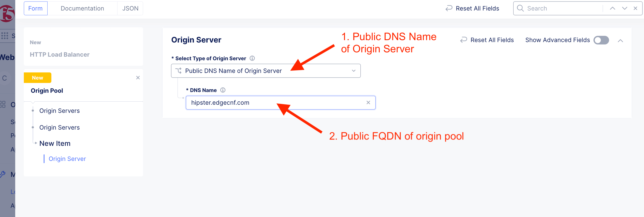The image size is (644, 217).
Task: Go to previous search result arrow
Action: click(612, 8)
